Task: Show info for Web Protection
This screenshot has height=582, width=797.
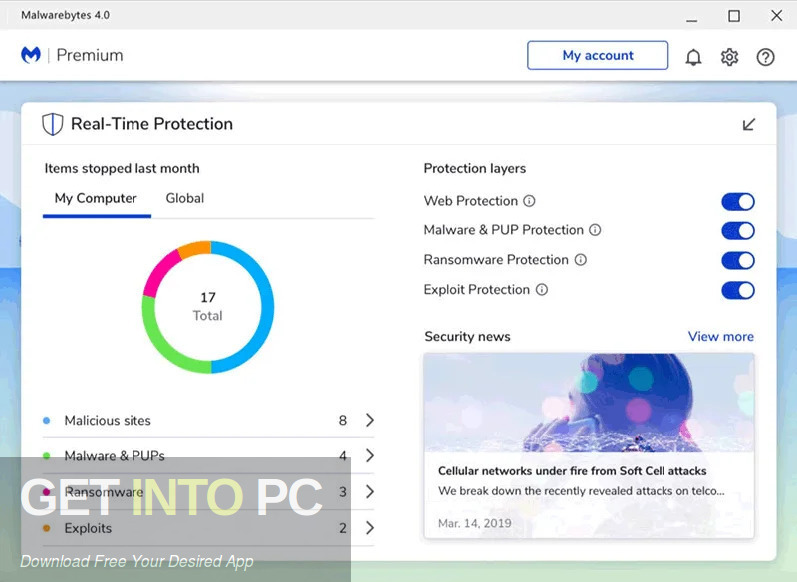Action: pos(529,201)
